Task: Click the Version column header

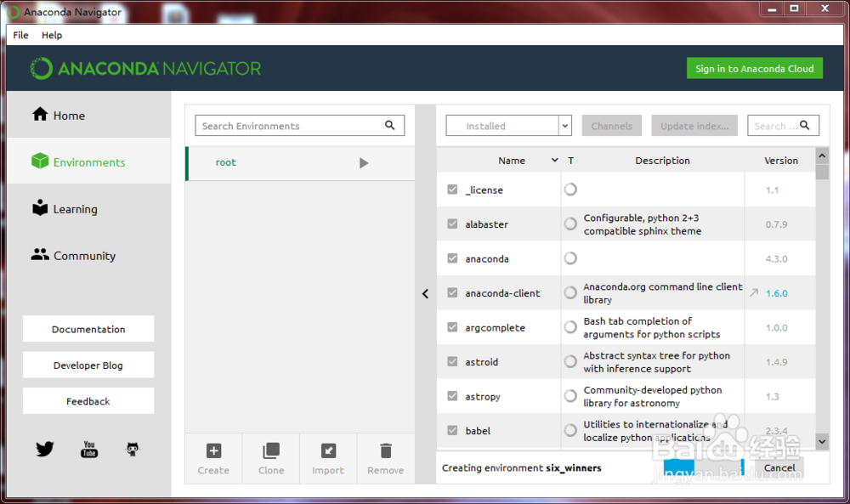Action: point(781,161)
